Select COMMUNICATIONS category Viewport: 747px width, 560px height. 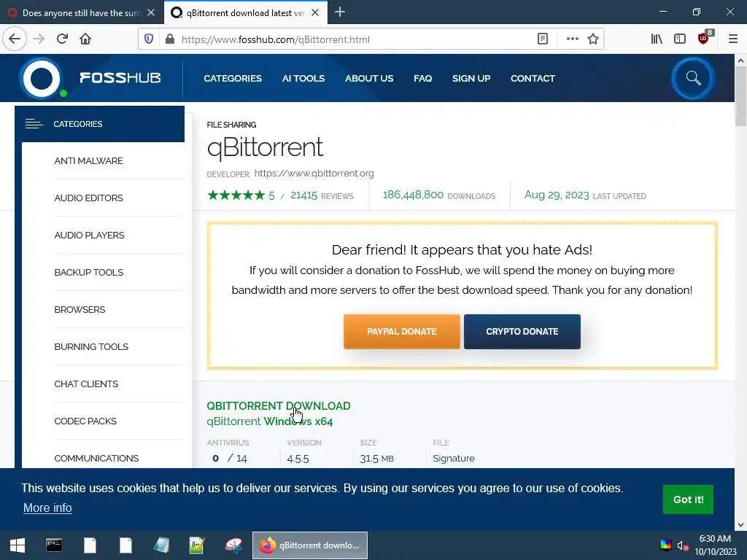[96, 458]
